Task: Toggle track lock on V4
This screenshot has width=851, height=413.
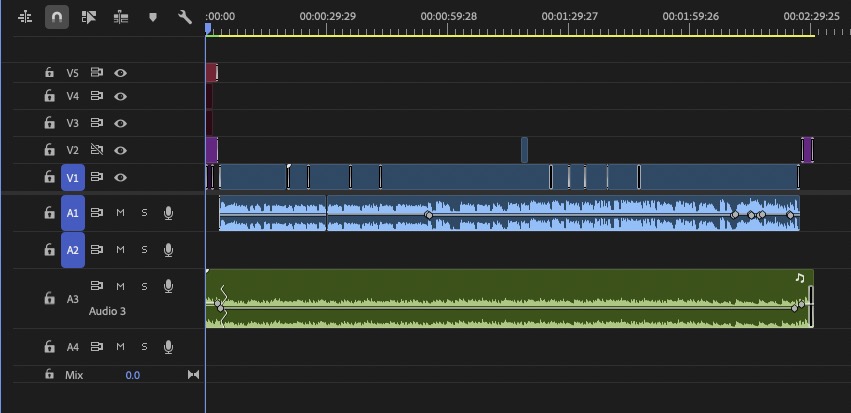Action: (x=49, y=96)
